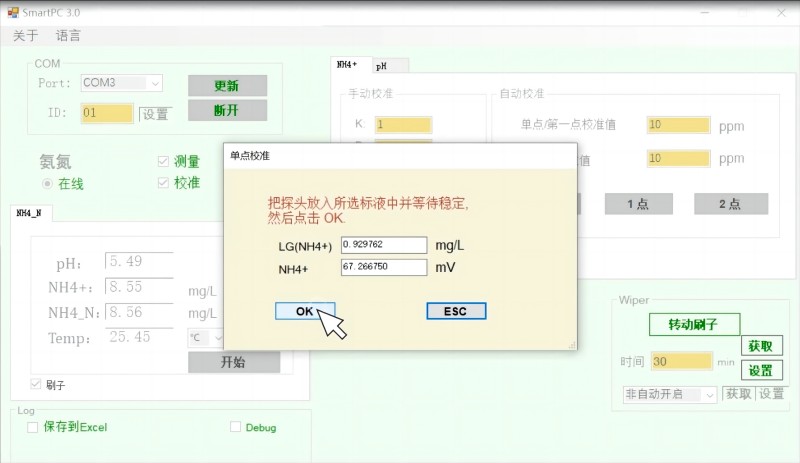The height and width of the screenshot is (463, 800).
Task: Close the SmartPC window
Action: [x=781, y=13]
